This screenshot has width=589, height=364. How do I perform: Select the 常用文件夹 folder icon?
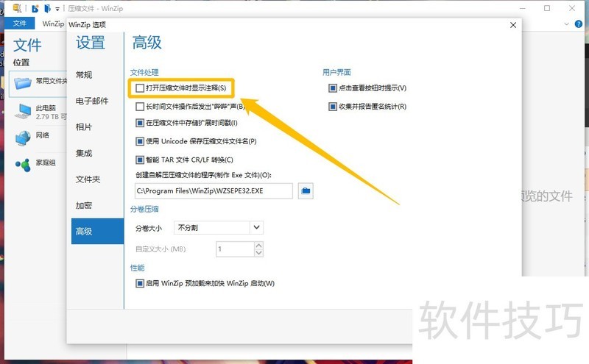[x=23, y=82]
